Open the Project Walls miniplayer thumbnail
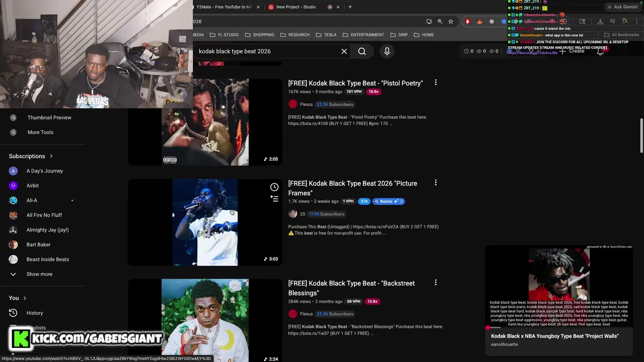644x362 pixels. point(558,287)
